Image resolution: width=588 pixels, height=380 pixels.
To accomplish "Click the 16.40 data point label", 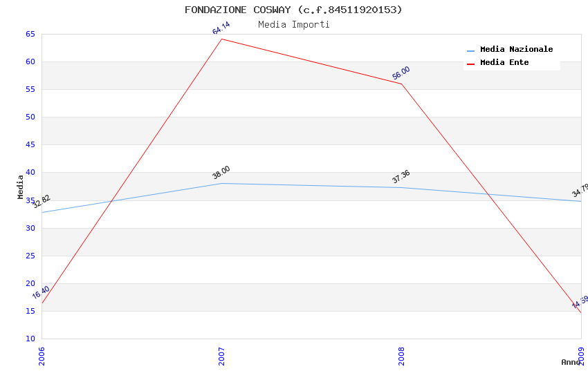I will point(41,292).
